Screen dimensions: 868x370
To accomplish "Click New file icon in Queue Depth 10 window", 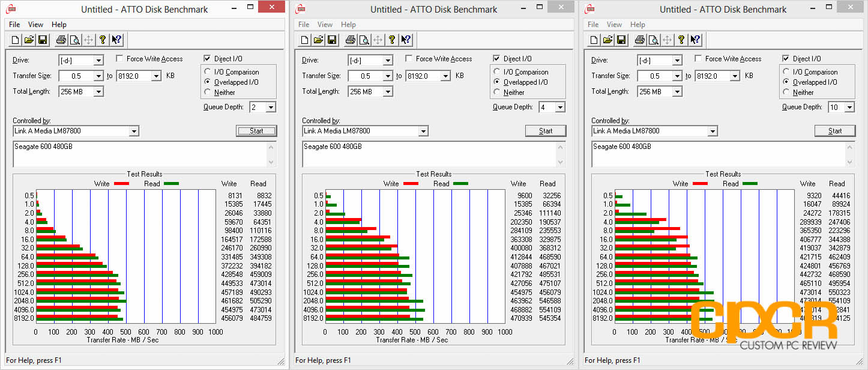I will tap(595, 40).
